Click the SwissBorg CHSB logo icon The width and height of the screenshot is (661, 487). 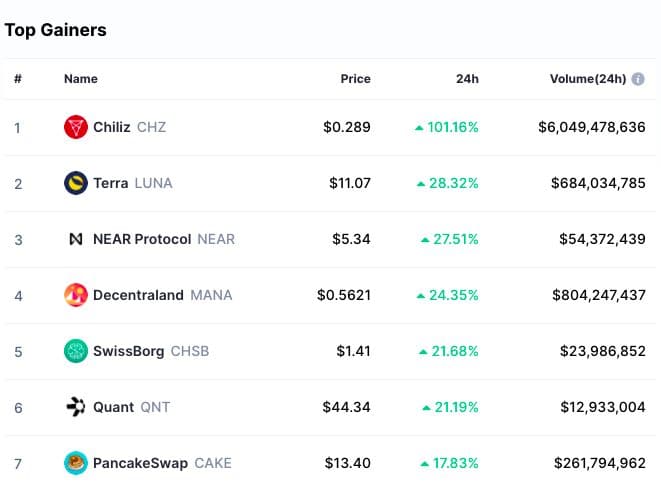(75, 351)
